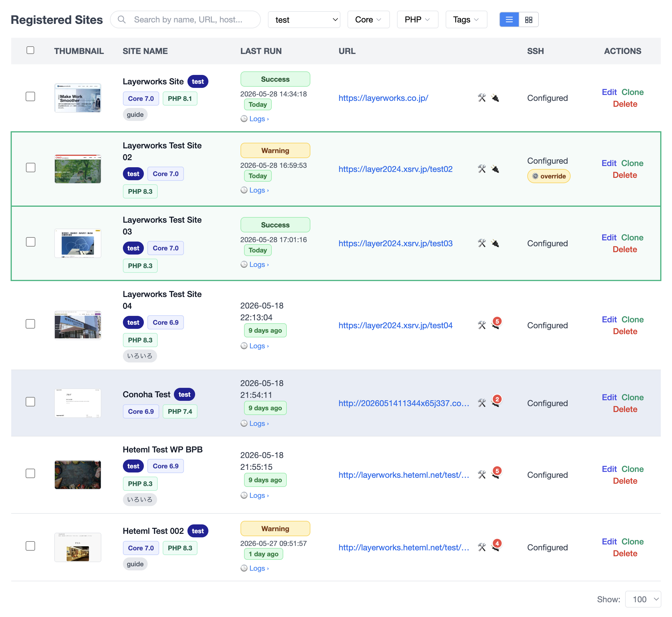Edit Layerworks Test Site 04

coord(609,319)
